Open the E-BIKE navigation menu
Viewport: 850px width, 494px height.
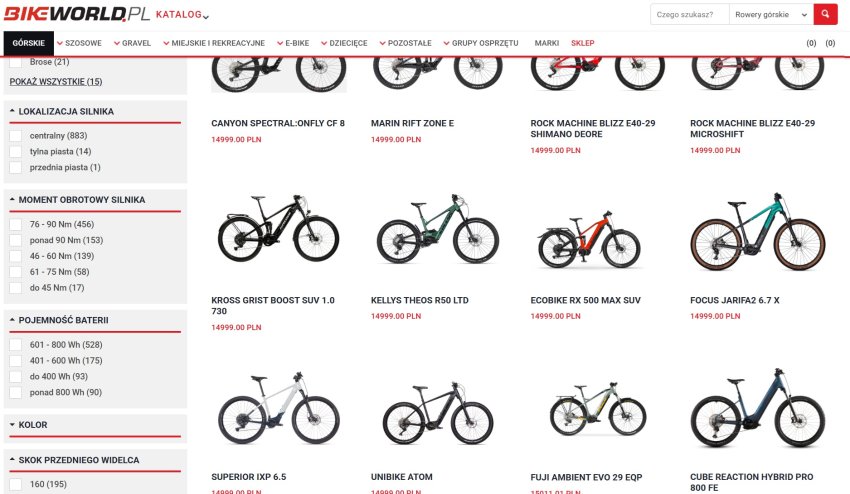pyautogui.click(x=293, y=43)
